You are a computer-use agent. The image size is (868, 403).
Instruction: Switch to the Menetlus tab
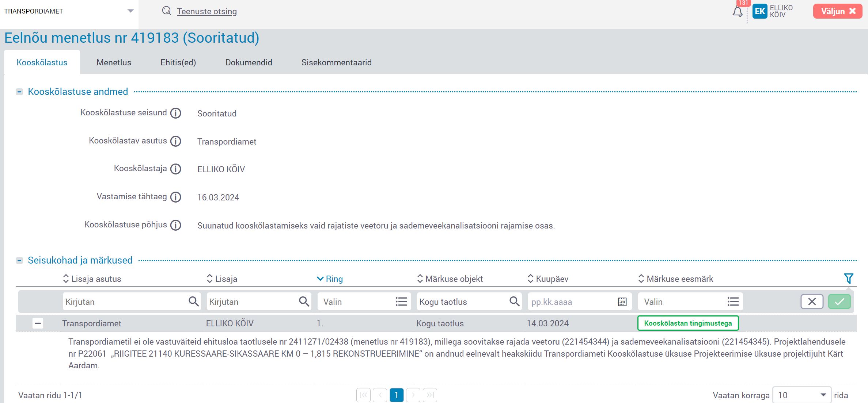(114, 62)
